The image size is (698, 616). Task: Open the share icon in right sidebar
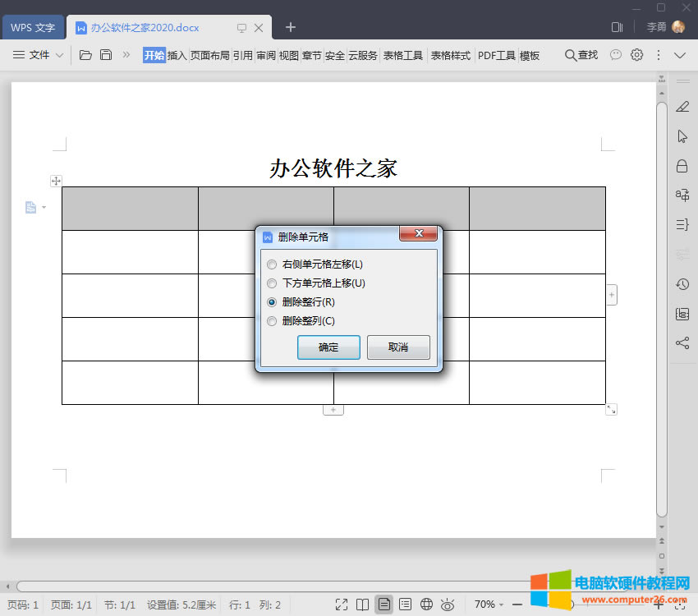[x=682, y=343]
